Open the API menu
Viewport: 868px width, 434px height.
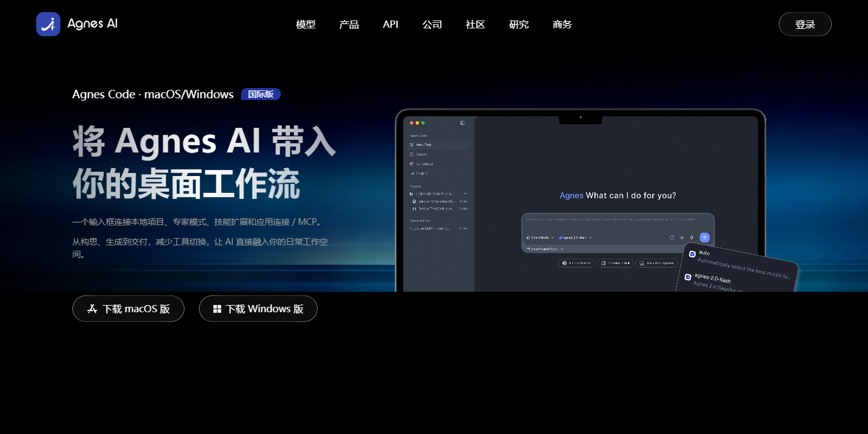[391, 24]
